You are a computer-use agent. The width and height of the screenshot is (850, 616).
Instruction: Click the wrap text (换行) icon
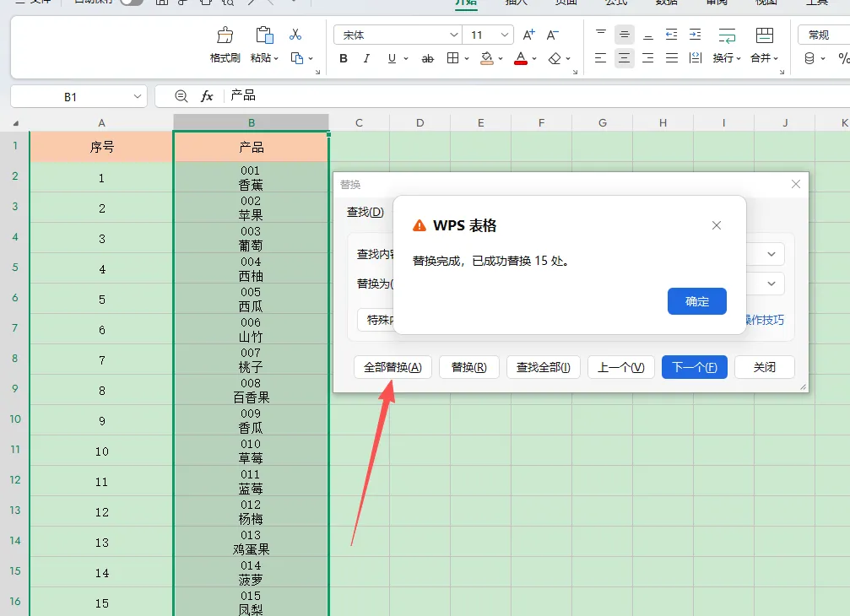coord(727,35)
